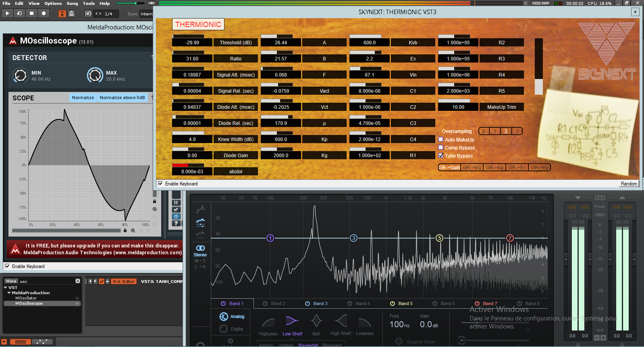
Task: Open the Song menu
Action: 72,3
